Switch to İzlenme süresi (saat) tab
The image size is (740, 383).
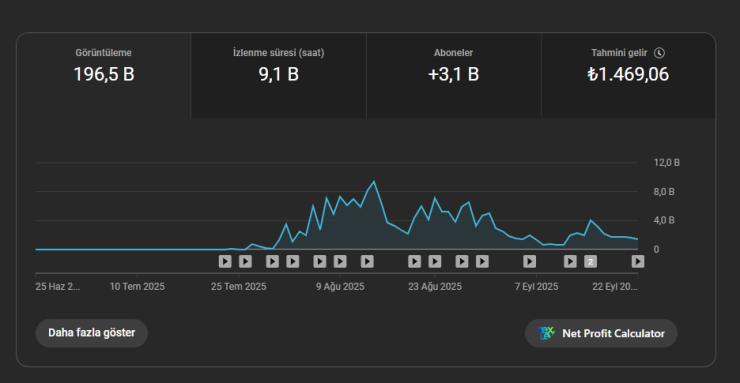278,75
